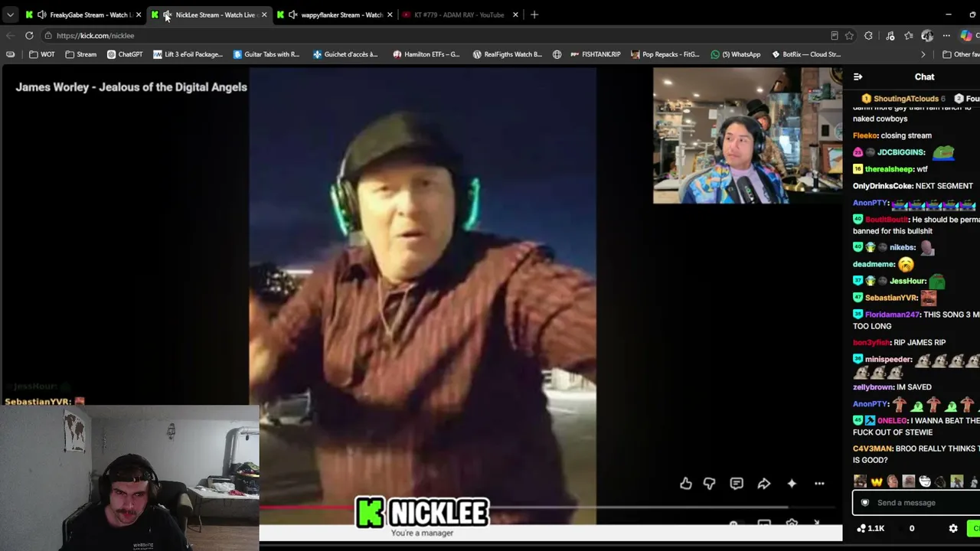Collapse the chat panel with the arrow icon
The height and width of the screenshot is (551, 980).
tap(857, 77)
